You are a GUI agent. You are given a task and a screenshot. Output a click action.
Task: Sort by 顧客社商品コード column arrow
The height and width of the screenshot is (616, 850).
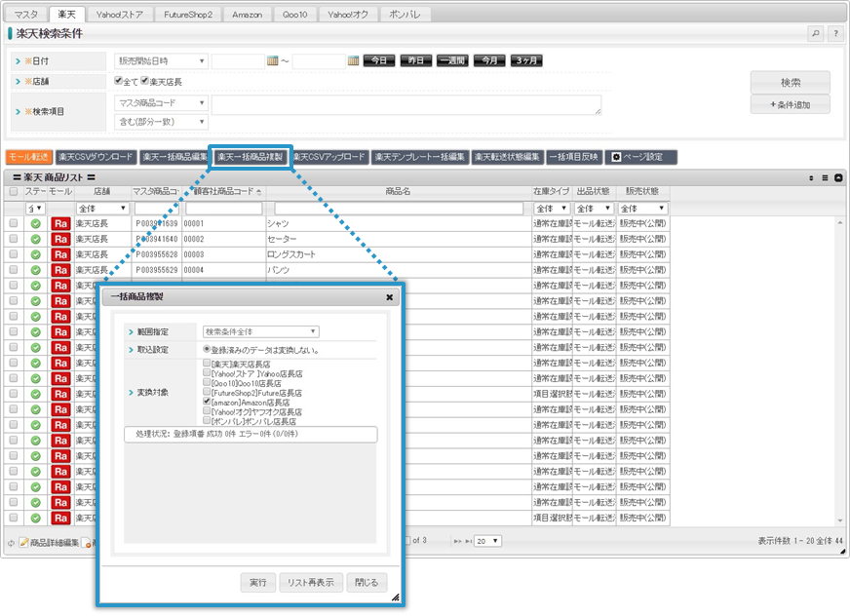pos(258,192)
